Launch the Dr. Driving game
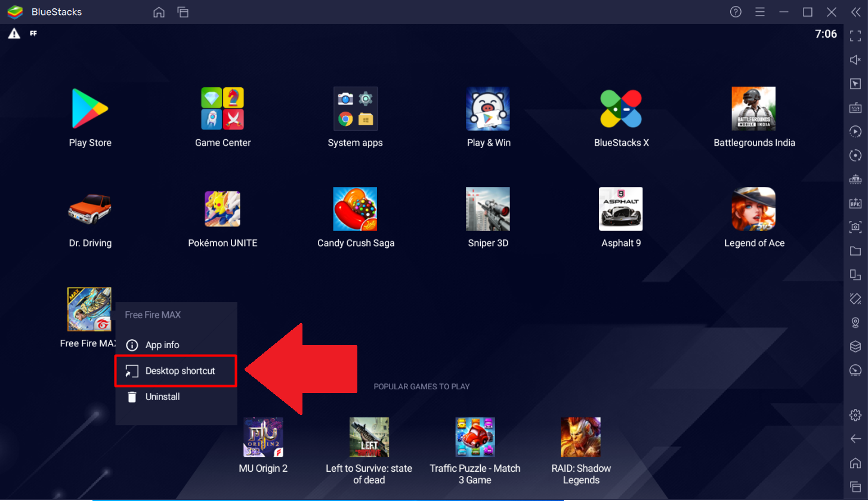Screen dimensions: 868x501 click(x=90, y=209)
